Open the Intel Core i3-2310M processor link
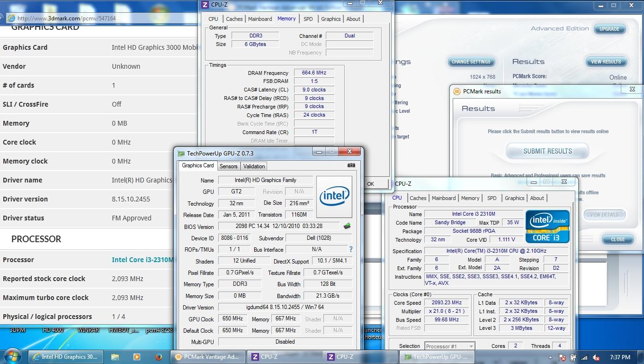Viewport: 644px width, 364px height. tap(143, 260)
